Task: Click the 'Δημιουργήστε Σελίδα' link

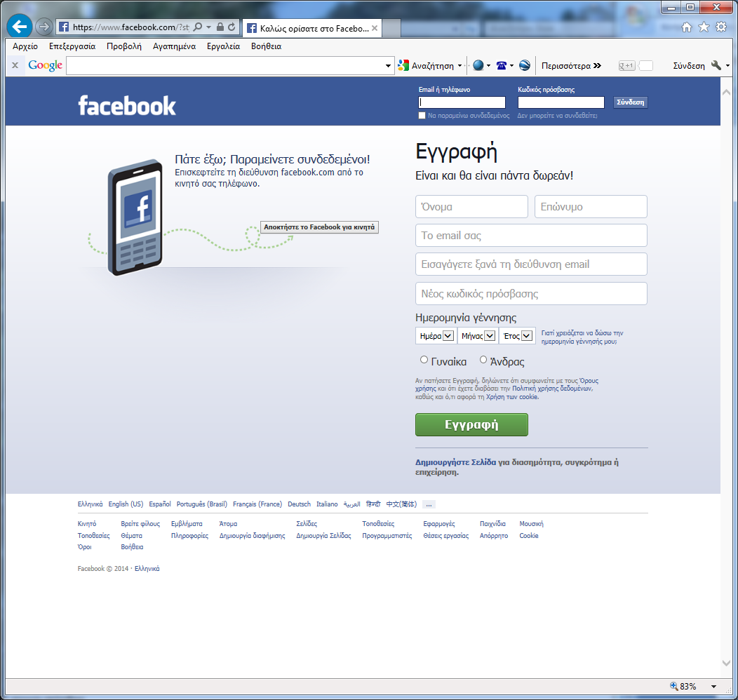Action: (455, 462)
